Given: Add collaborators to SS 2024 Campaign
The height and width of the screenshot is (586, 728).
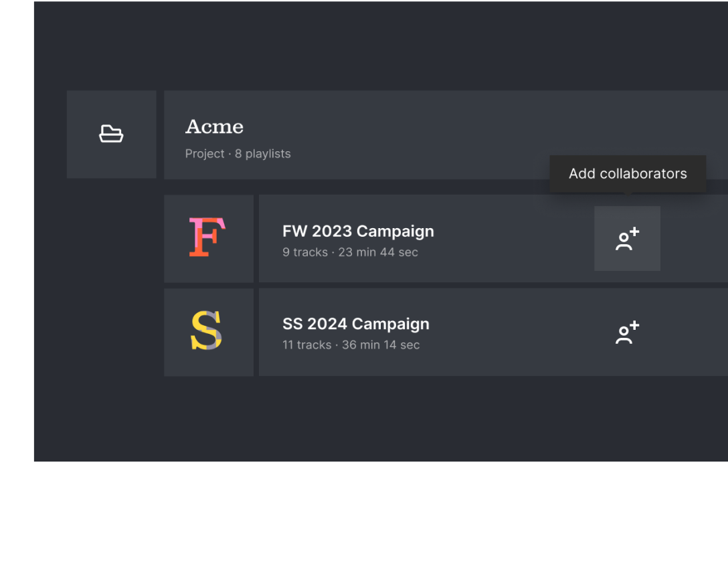Looking at the screenshot, I should click(x=627, y=332).
